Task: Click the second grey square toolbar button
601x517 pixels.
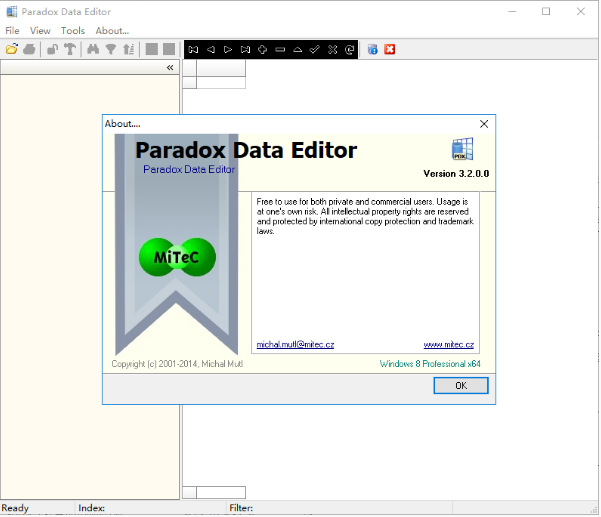Action: pyautogui.click(x=169, y=49)
